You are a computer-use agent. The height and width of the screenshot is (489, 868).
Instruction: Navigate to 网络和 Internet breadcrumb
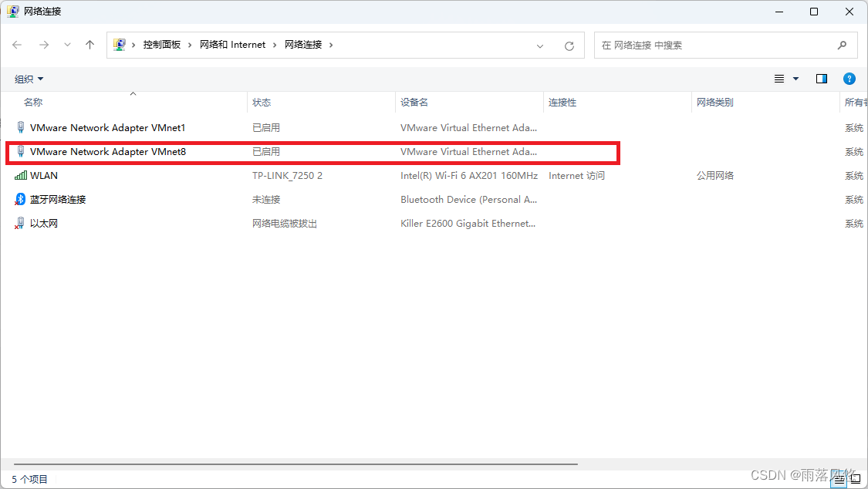232,45
